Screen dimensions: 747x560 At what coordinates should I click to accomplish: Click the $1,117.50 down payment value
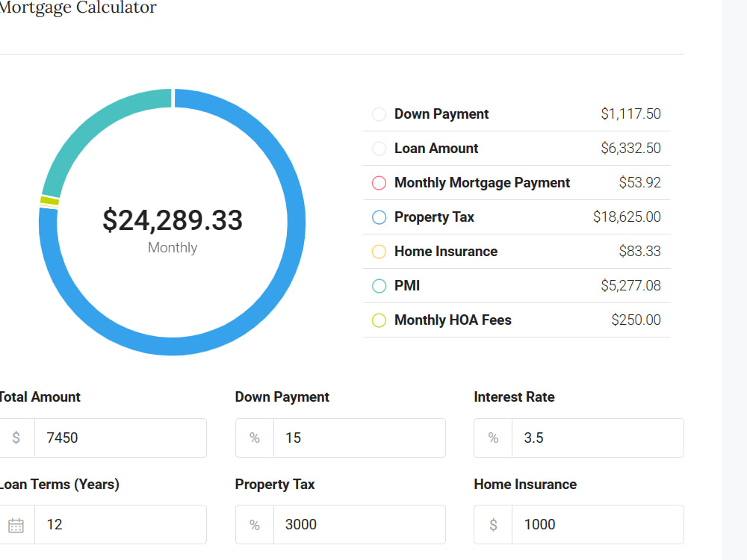pos(630,113)
